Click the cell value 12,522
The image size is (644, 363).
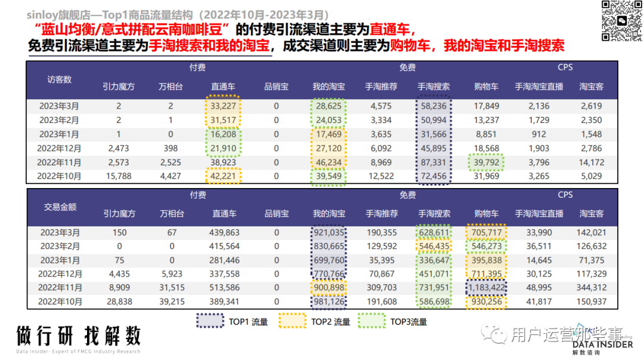tap(381, 176)
